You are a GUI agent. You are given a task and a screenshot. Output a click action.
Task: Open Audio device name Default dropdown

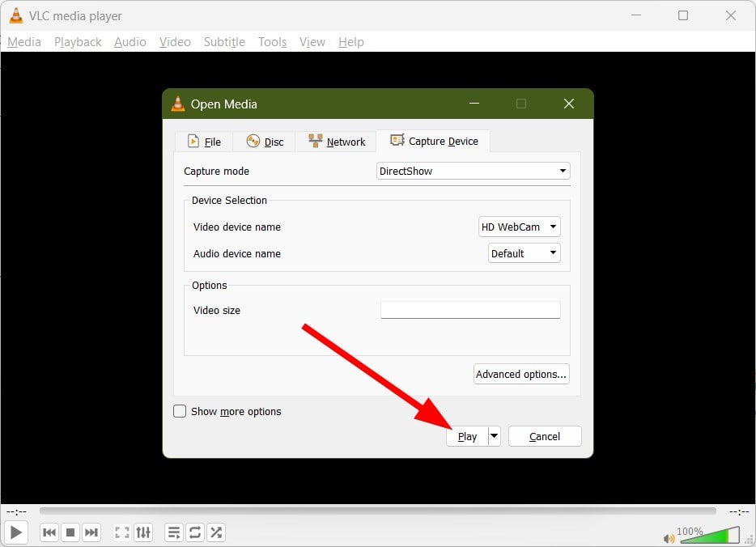[x=524, y=253]
